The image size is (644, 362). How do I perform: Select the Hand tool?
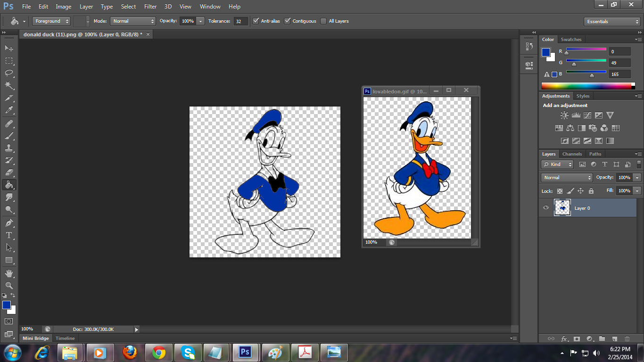click(9, 273)
